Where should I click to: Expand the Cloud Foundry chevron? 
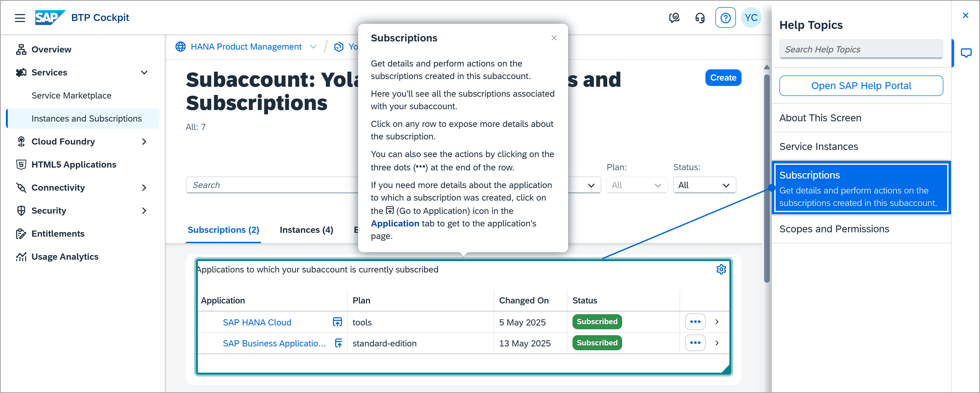click(x=144, y=141)
